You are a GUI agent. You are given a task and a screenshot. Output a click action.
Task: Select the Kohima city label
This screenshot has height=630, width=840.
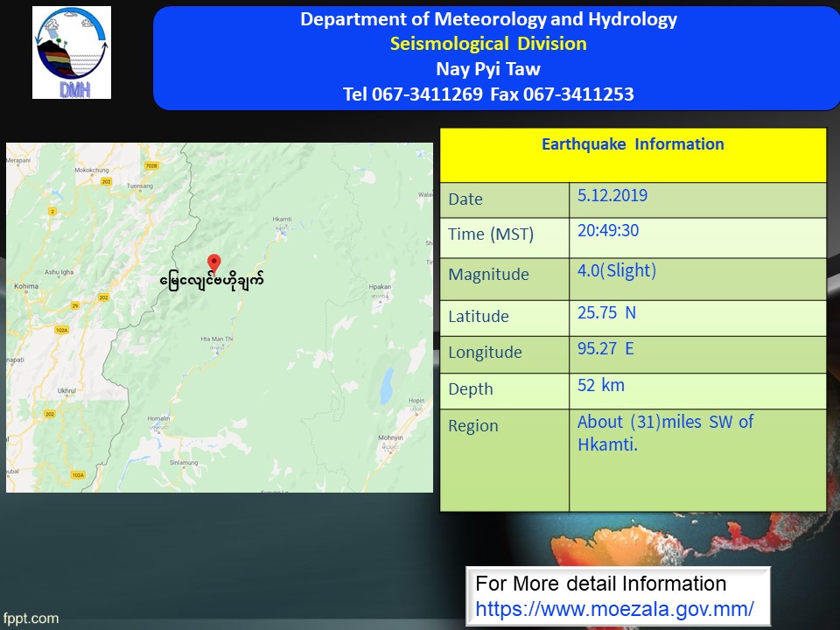tap(27, 286)
